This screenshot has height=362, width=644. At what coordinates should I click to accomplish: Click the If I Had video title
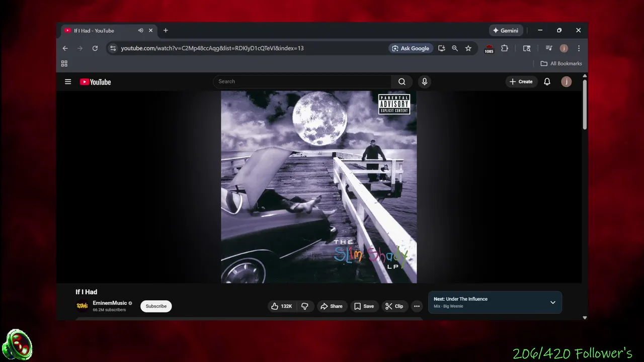87,292
